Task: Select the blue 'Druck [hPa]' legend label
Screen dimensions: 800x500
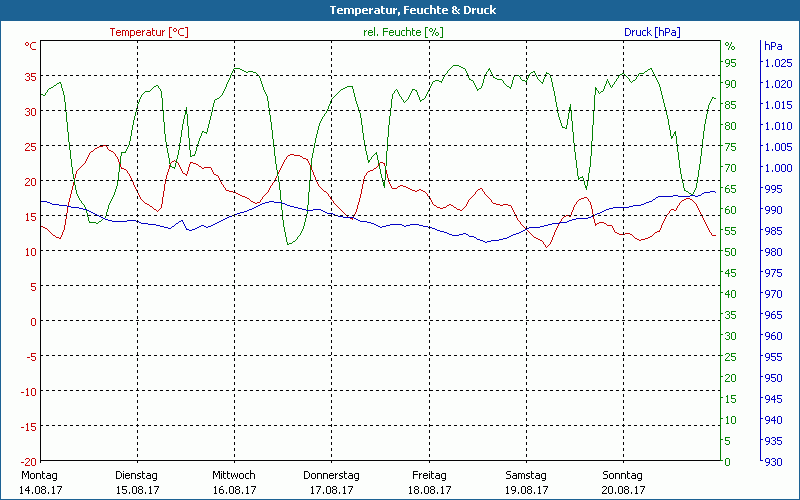Action: (x=652, y=32)
